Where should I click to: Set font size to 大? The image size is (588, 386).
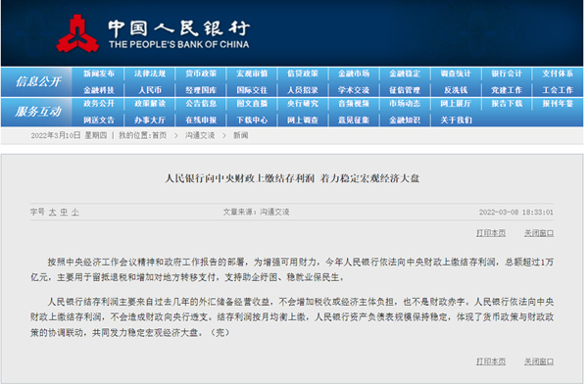53,213
